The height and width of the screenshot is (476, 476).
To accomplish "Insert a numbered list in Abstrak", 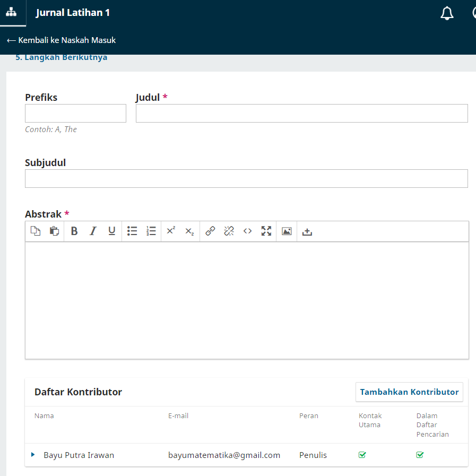I will [151, 231].
